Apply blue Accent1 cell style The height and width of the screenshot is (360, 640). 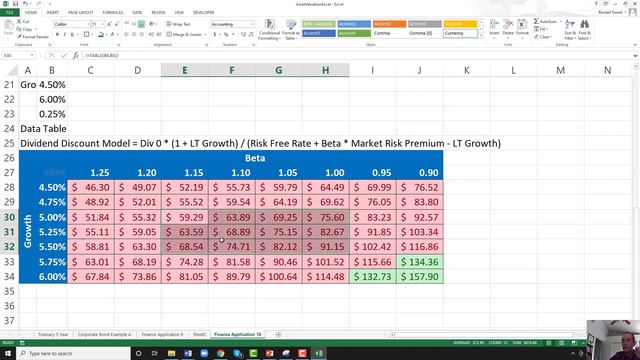(354, 24)
